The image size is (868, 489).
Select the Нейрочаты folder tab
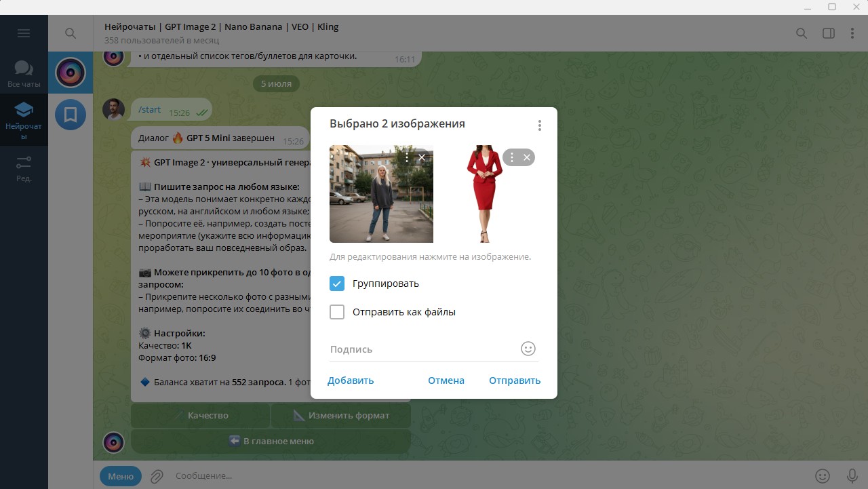(24, 119)
